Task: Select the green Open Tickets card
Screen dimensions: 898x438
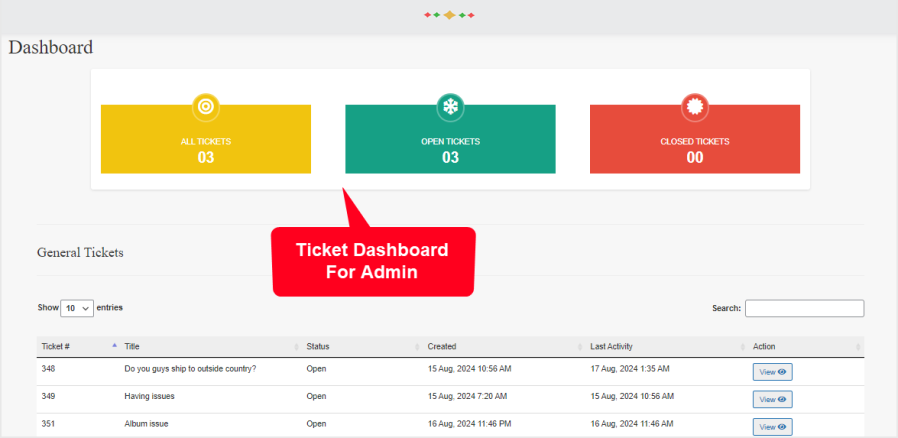Action: click(450, 145)
